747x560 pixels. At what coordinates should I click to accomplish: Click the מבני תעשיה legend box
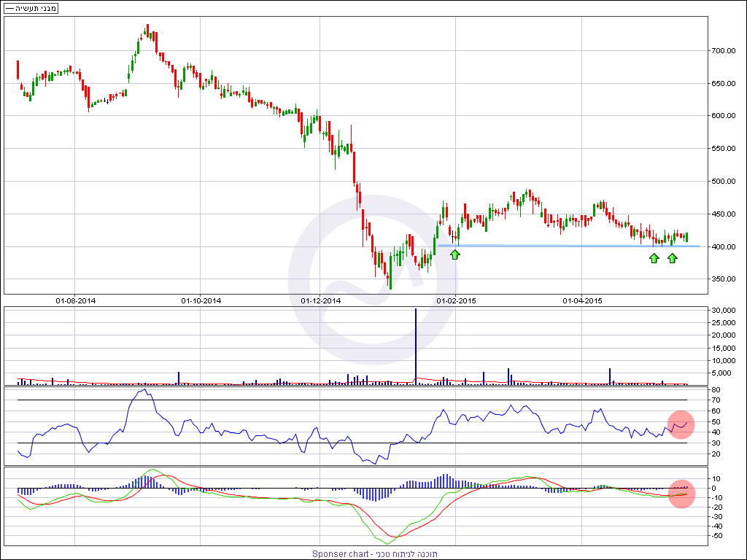[31, 8]
